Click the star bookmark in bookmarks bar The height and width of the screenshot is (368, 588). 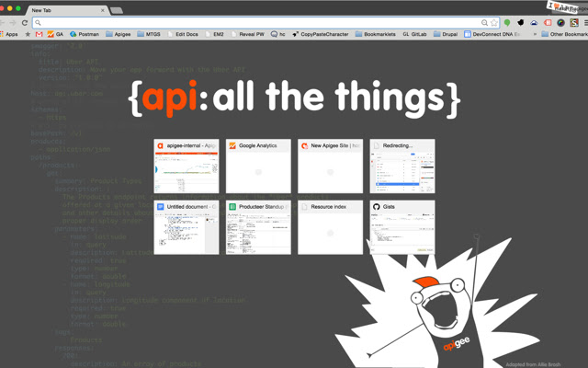tap(28, 34)
